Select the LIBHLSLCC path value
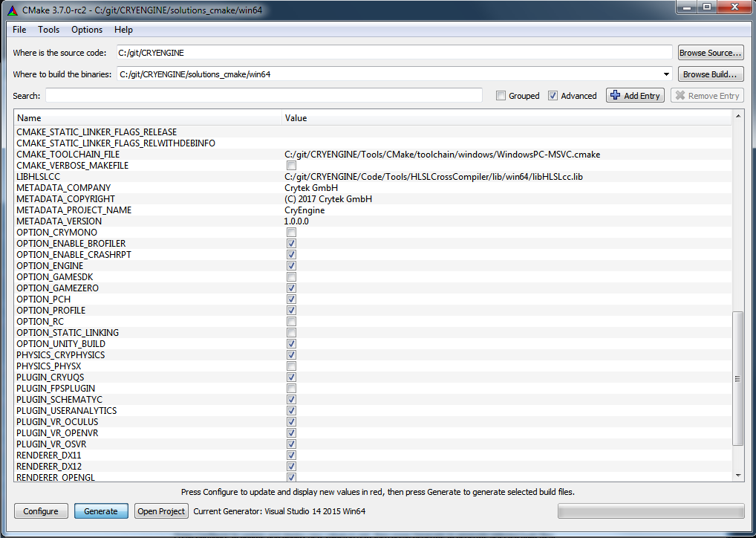 pyautogui.click(x=434, y=177)
